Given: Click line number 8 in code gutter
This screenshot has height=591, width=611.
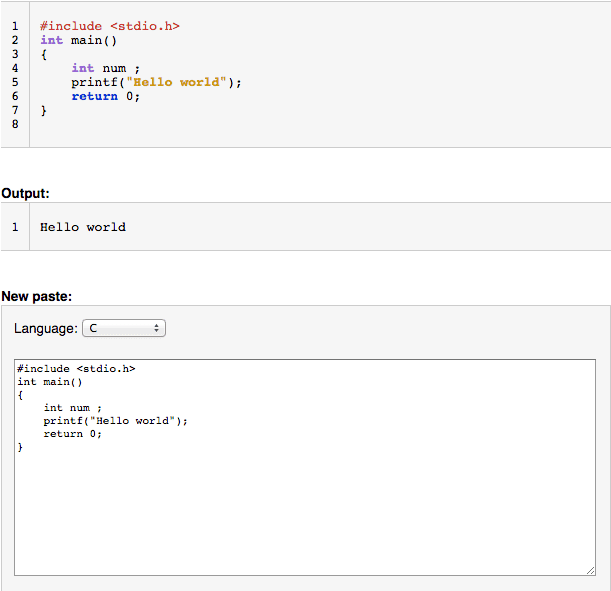Looking at the screenshot, I should 15,124.
